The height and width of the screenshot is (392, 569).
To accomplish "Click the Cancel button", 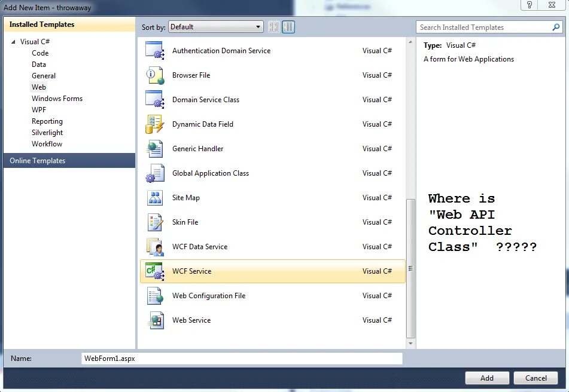I will click(535, 378).
